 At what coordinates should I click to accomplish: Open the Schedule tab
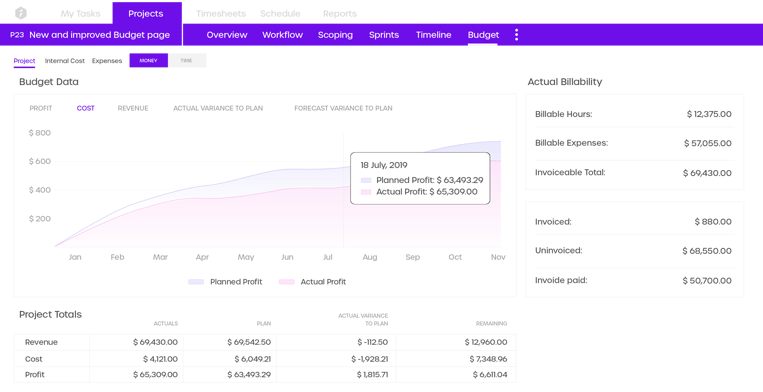coord(280,14)
